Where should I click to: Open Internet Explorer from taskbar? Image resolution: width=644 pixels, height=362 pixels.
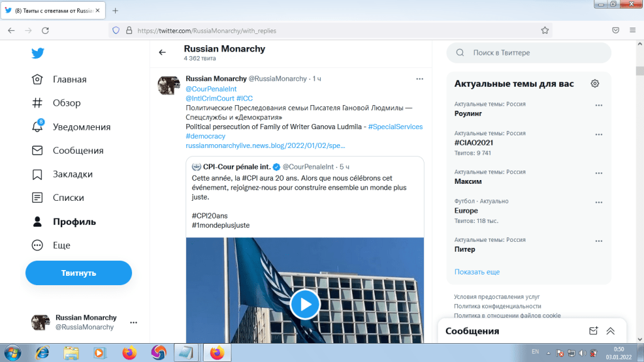click(42, 353)
